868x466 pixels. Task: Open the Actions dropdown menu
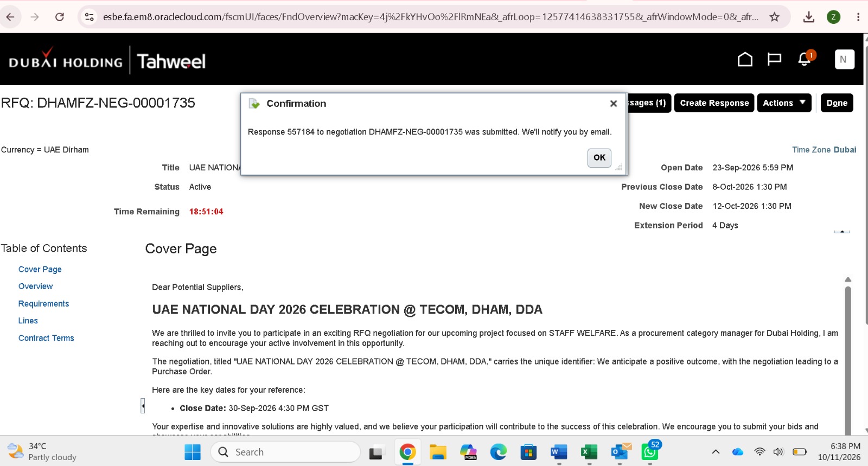click(784, 103)
